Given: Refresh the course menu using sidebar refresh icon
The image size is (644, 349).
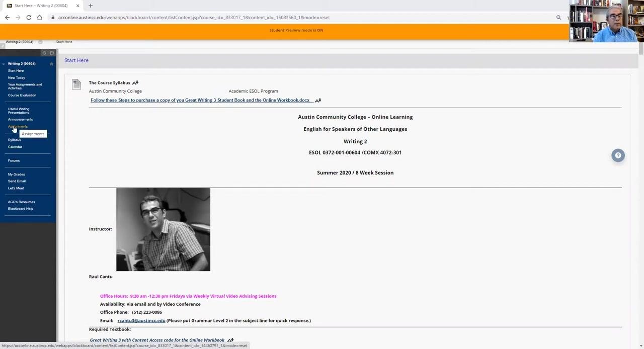Looking at the screenshot, I should tap(44, 53).
